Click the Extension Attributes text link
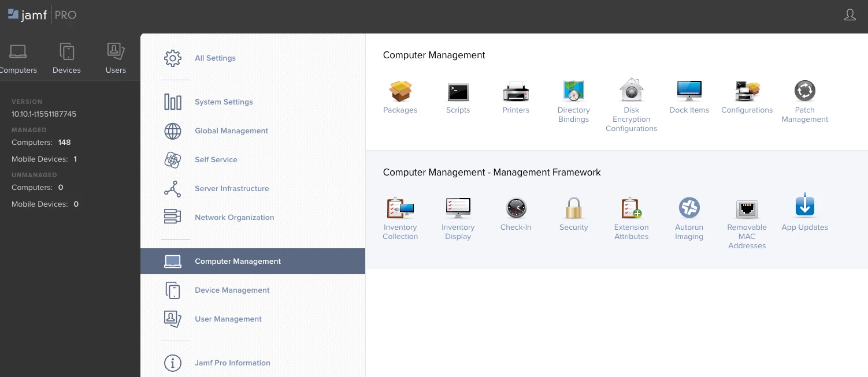The height and width of the screenshot is (377, 868). [x=631, y=232]
